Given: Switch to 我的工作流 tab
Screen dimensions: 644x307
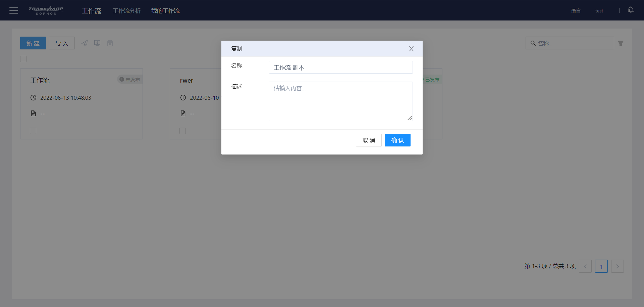Looking at the screenshot, I should coord(165,11).
